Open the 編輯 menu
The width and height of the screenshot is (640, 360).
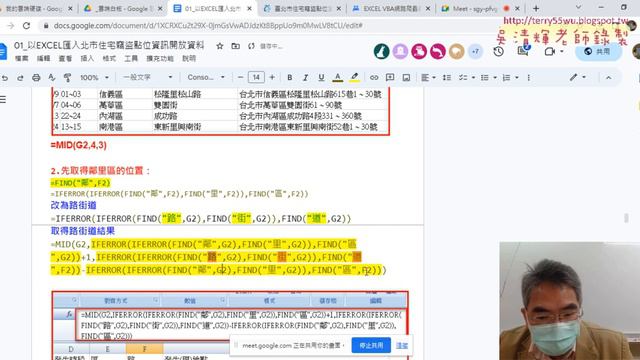pos(43,58)
